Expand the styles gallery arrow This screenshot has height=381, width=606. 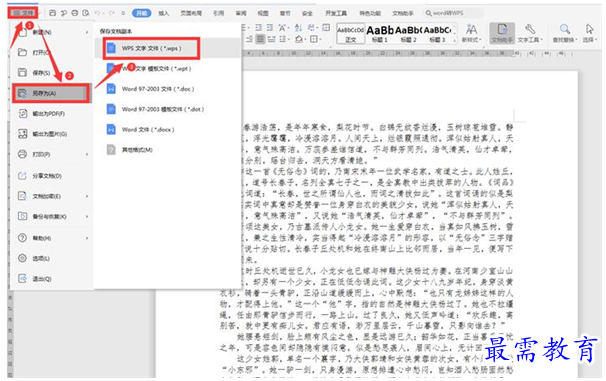pos(455,40)
